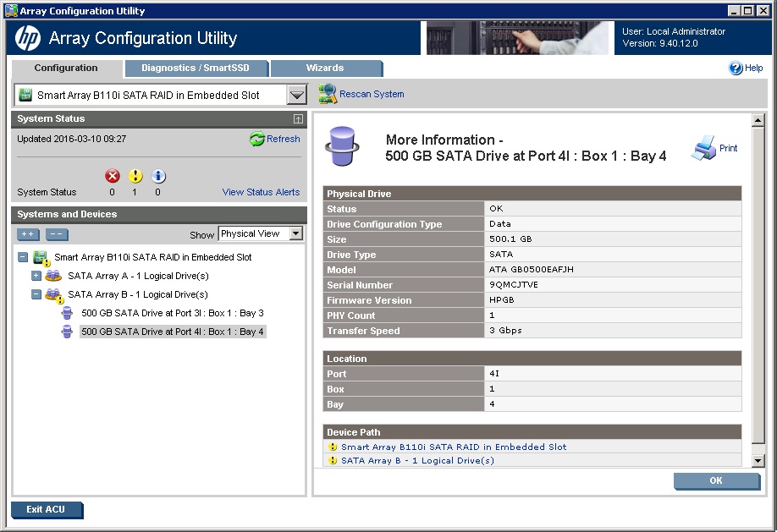
Task: Click the OK button
Action: 716,480
